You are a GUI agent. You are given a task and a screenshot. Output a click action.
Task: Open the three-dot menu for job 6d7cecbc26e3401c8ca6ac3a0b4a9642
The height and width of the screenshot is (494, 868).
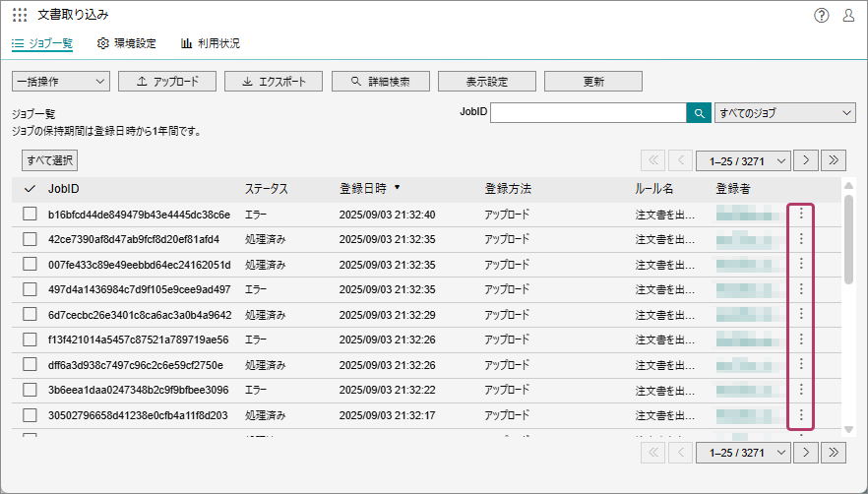801,314
